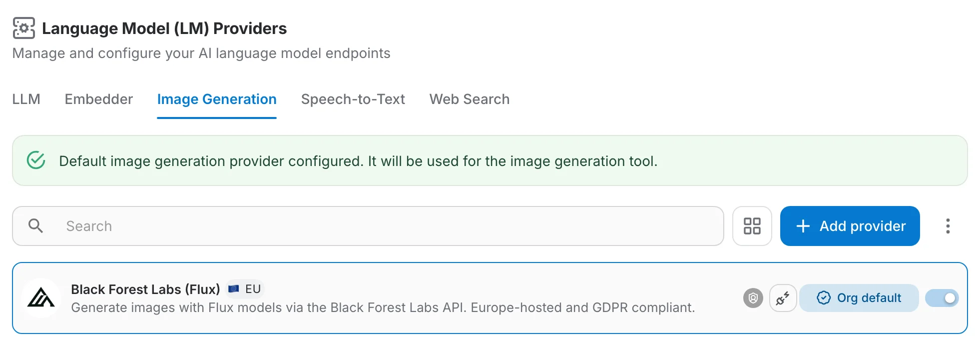Image resolution: width=980 pixels, height=342 pixels.
Task: Click the shield privacy icon on Flux row
Action: 753,298
